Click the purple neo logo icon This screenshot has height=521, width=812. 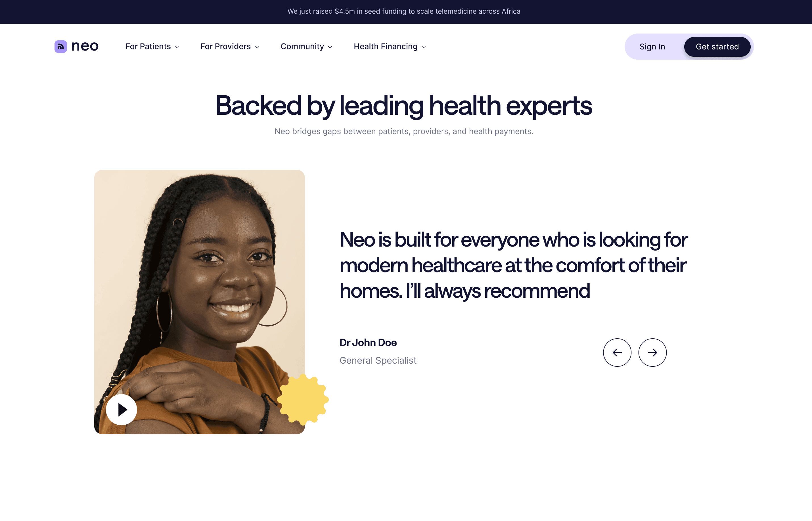60,46
